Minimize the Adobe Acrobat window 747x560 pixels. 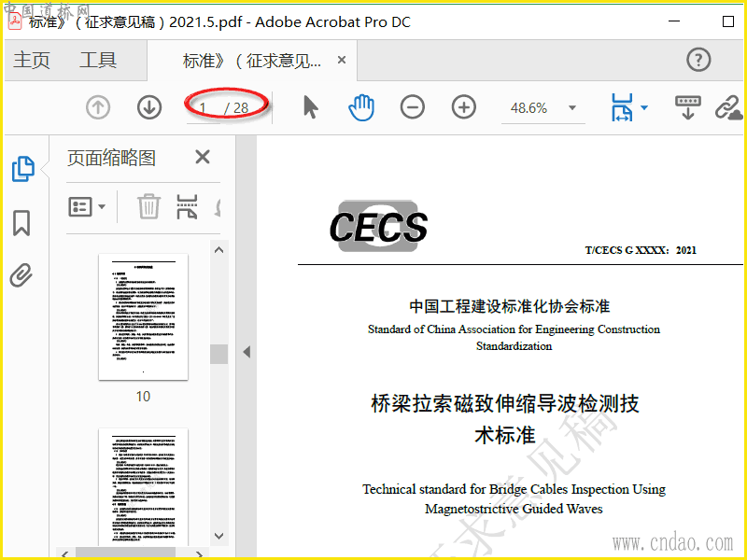(x=674, y=21)
